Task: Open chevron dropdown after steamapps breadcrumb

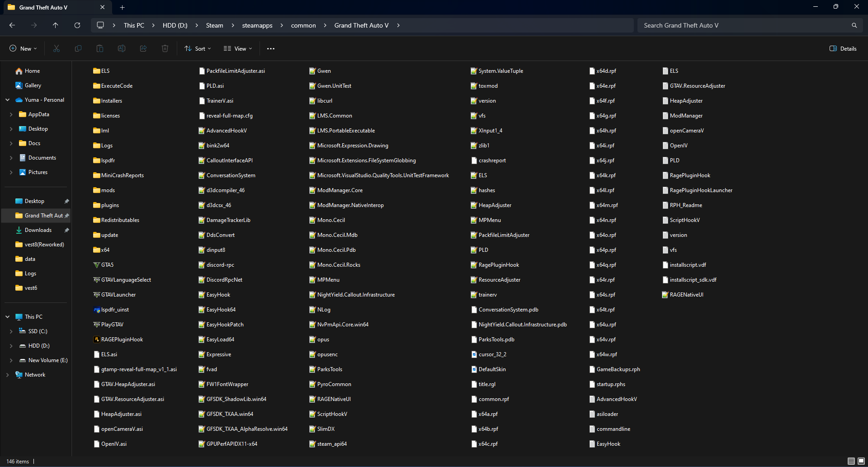Action: click(282, 25)
